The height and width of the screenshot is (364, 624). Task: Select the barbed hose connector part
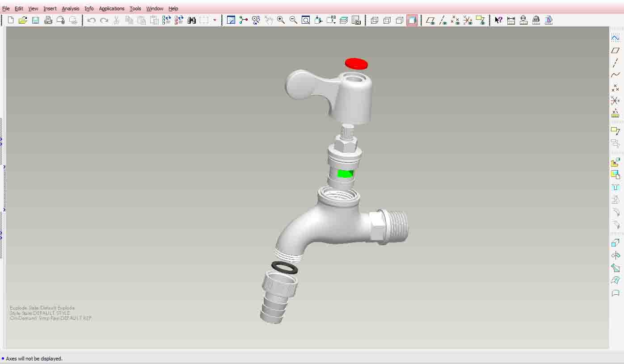point(278,297)
